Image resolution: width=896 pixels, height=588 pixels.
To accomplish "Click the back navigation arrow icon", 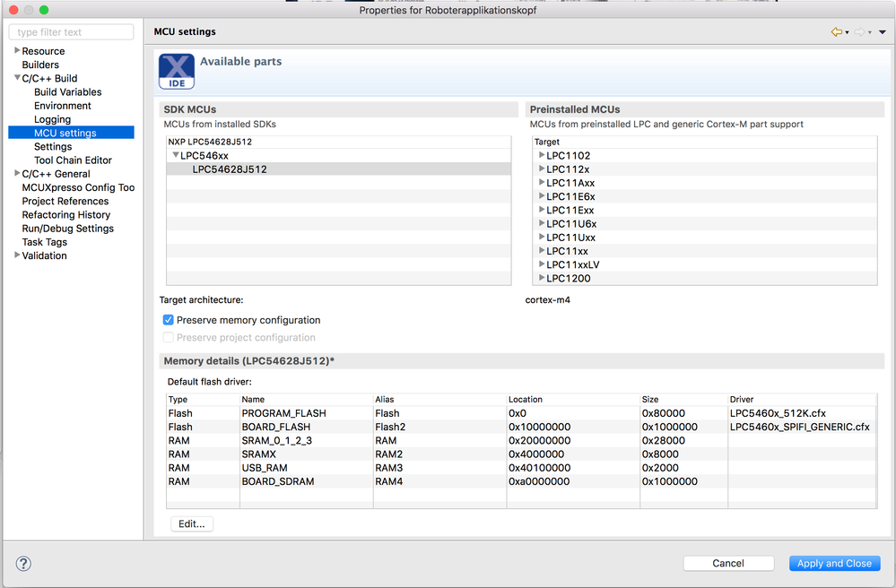I will pyautogui.click(x=836, y=32).
